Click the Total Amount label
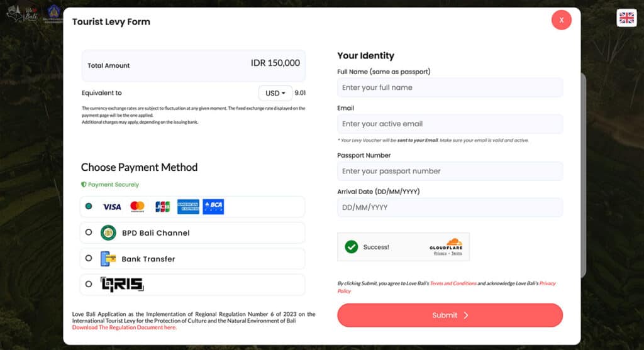 coord(108,65)
